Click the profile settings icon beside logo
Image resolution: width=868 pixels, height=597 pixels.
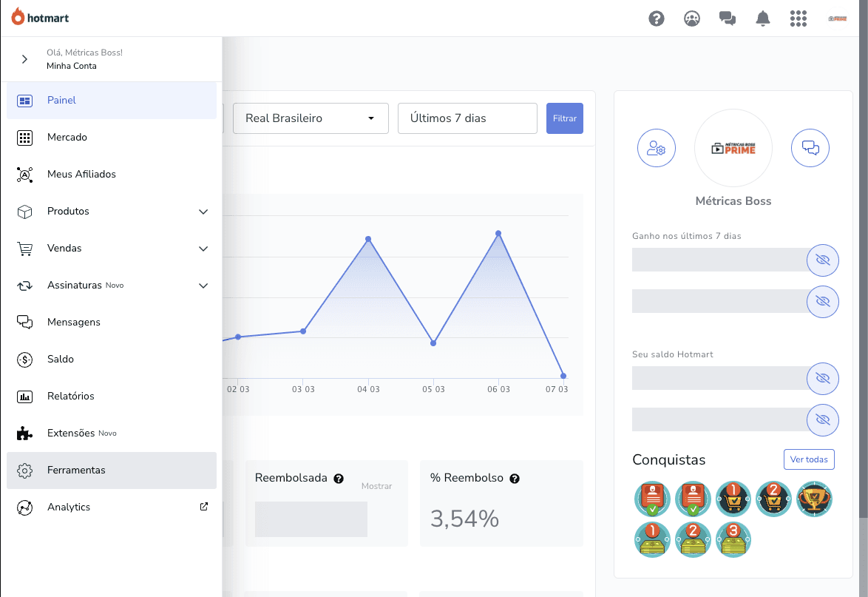[657, 148]
